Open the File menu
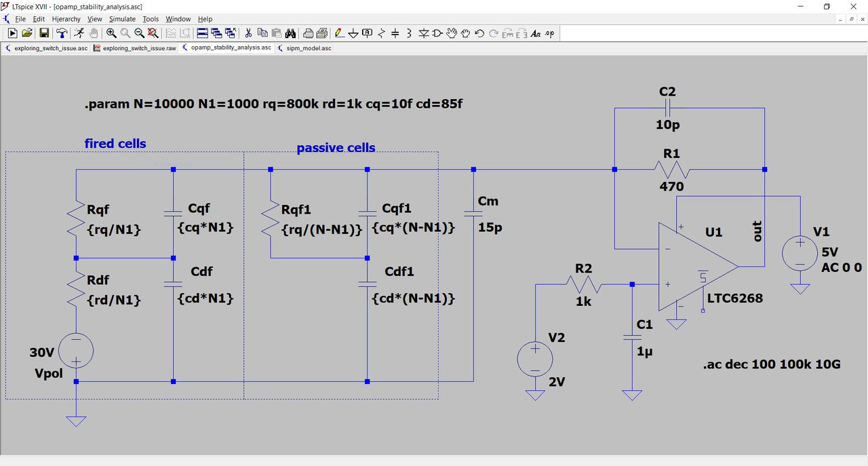868x466 pixels. [x=20, y=19]
